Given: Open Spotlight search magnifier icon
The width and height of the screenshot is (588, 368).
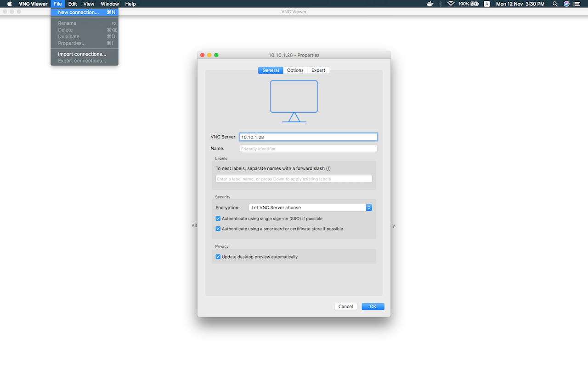Looking at the screenshot, I should coord(555,4).
